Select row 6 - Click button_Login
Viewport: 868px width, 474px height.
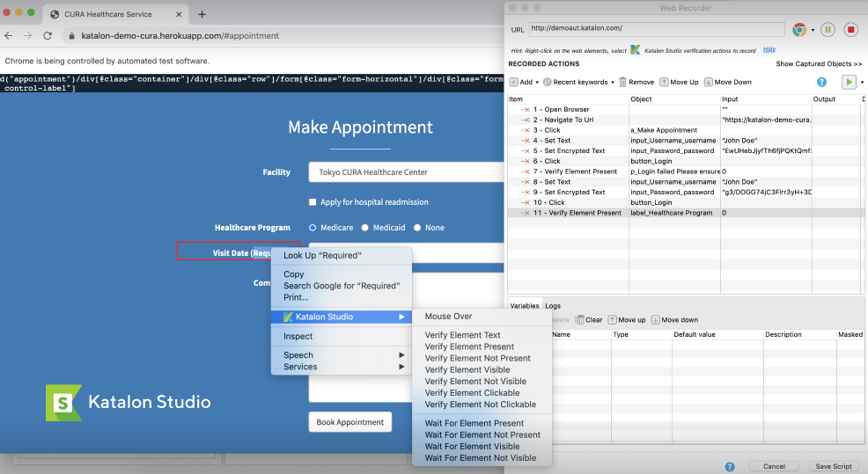pos(684,161)
